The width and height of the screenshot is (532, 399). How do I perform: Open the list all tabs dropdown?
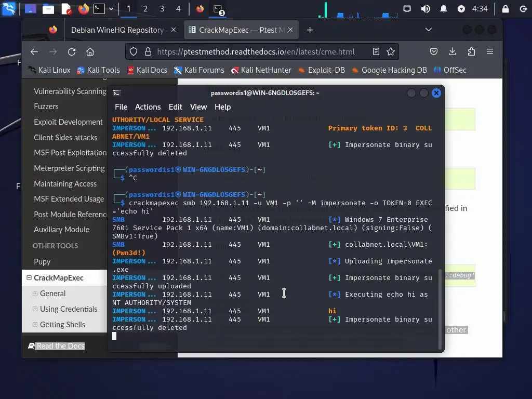click(429, 30)
